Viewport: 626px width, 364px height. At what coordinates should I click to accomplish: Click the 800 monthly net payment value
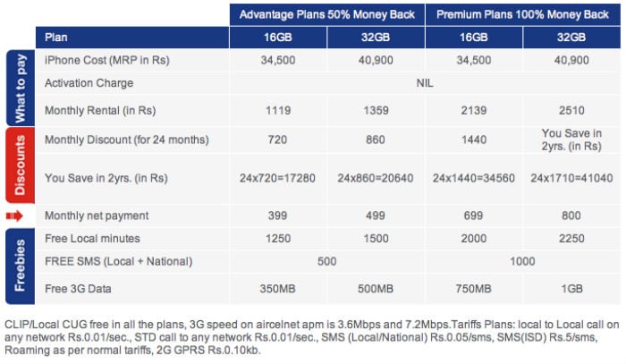pyautogui.click(x=571, y=216)
